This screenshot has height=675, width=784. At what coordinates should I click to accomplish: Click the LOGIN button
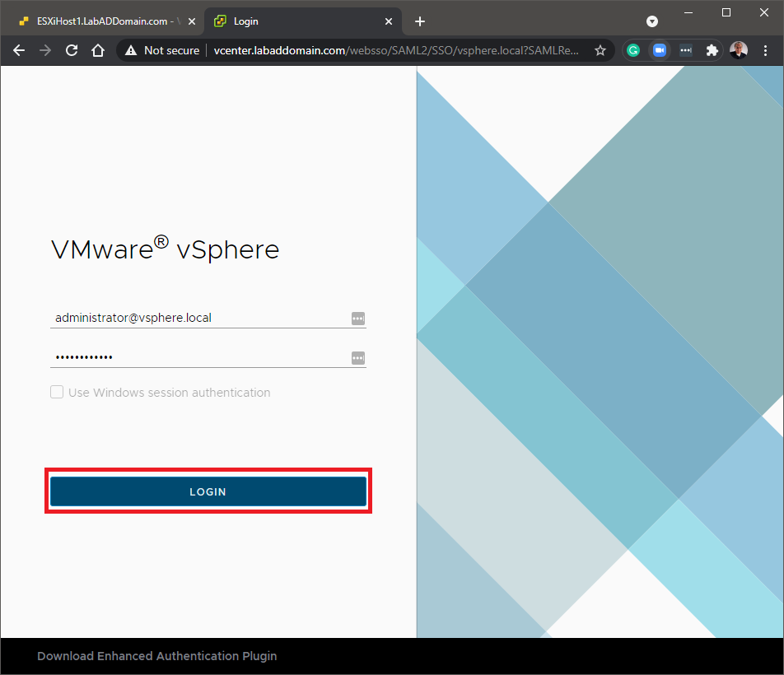tap(208, 491)
